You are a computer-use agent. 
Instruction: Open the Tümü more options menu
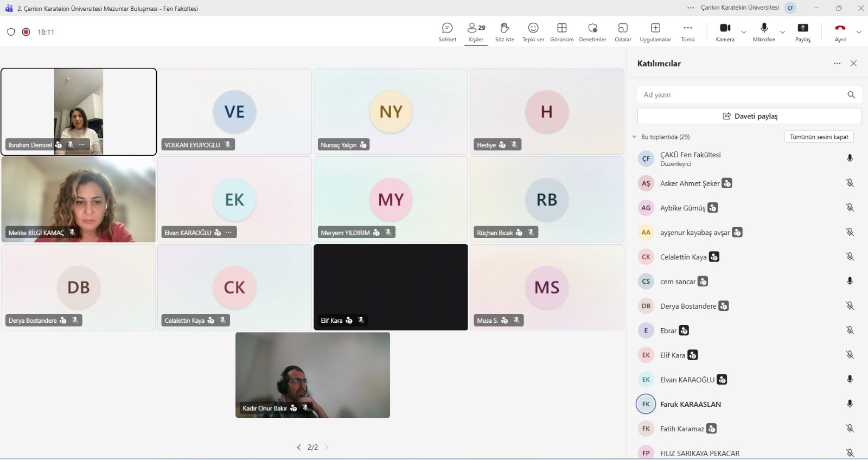pos(687,31)
